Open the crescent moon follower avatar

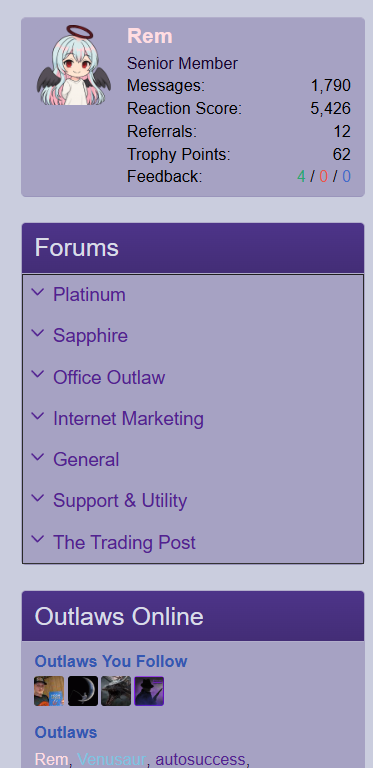83,691
